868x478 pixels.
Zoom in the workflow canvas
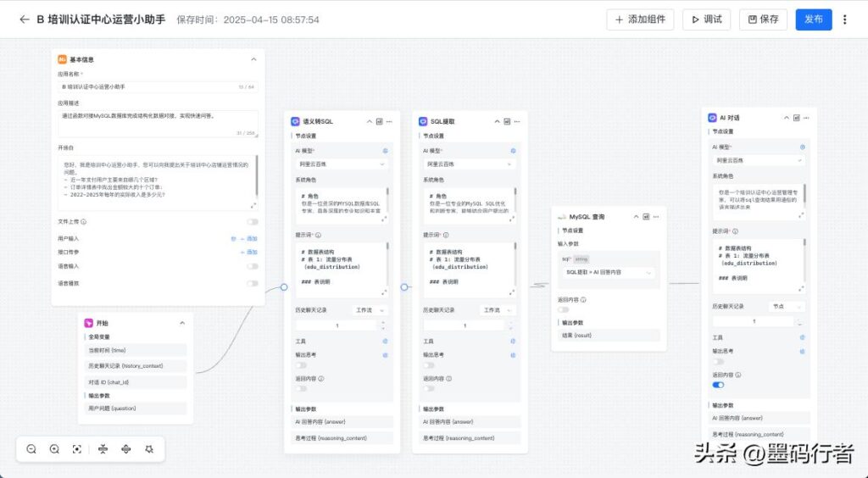point(54,449)
